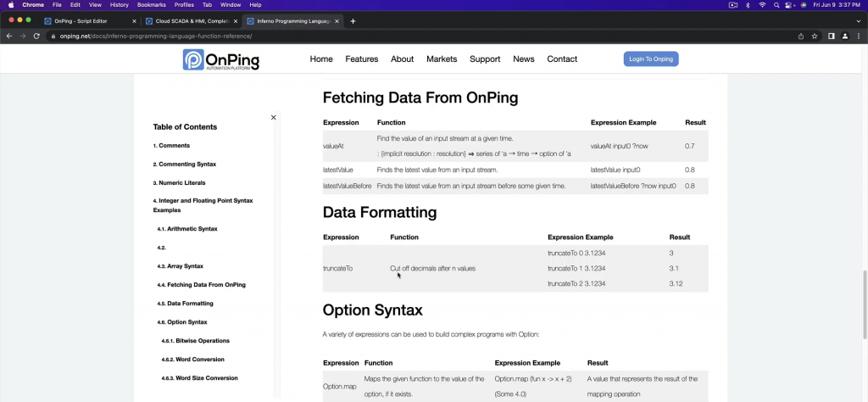Reload the page
Image resolution: width=868 pixels, height=402 pixels.
point(36,36)
